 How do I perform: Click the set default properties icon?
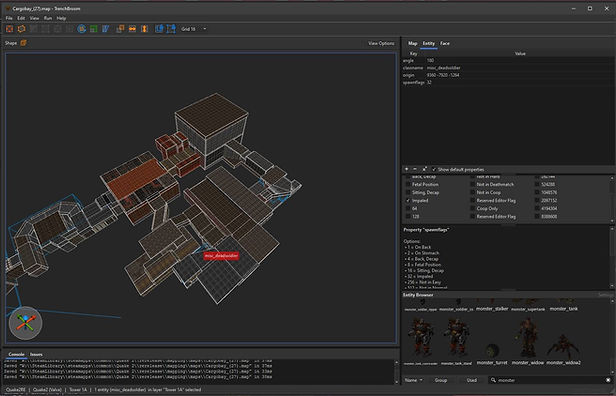point(424,169)
